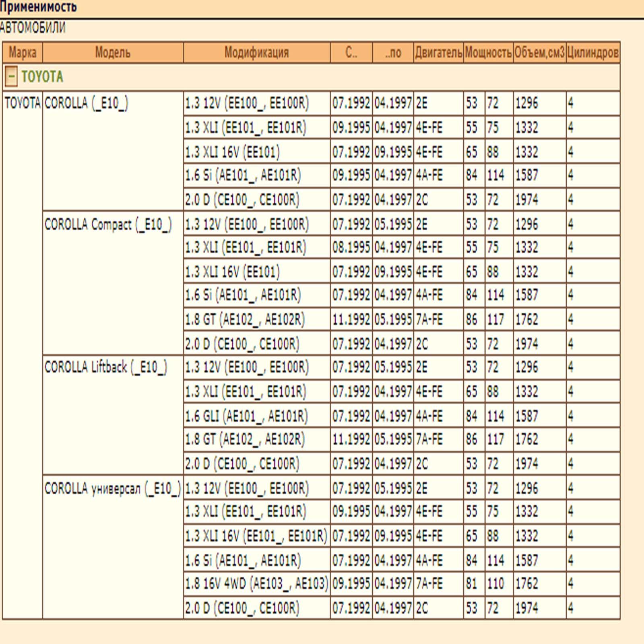The height and width of the screenshot is (644, 644).
Task: Click the Марка column header
Action: 23,53
